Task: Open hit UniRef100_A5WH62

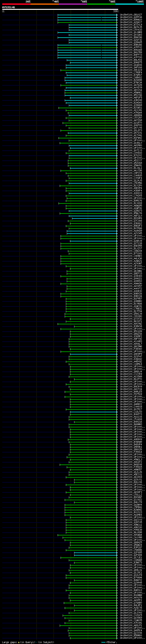Action: (x=131, y=93)
